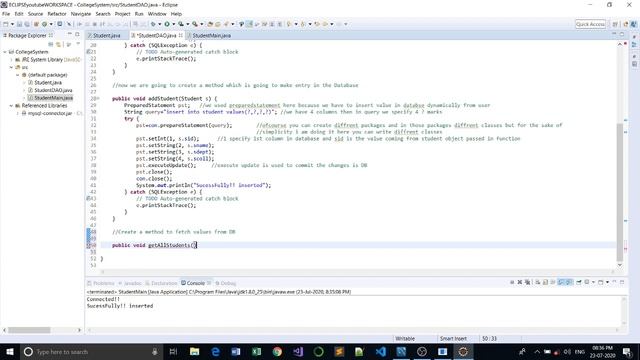Open the Debug button dropdown arrow

[x=160, y=24]
